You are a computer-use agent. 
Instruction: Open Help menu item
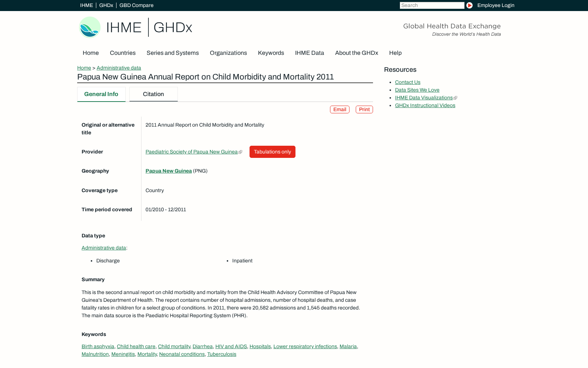[x=395, y=53]
